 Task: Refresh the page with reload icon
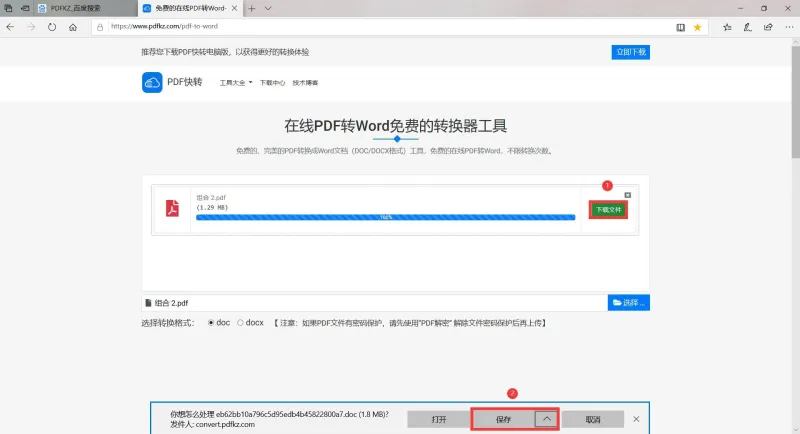coord(52,27)
